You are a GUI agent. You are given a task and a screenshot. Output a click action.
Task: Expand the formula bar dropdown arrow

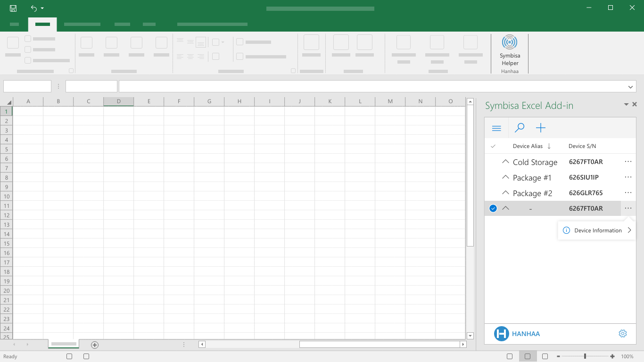(631, 87)
